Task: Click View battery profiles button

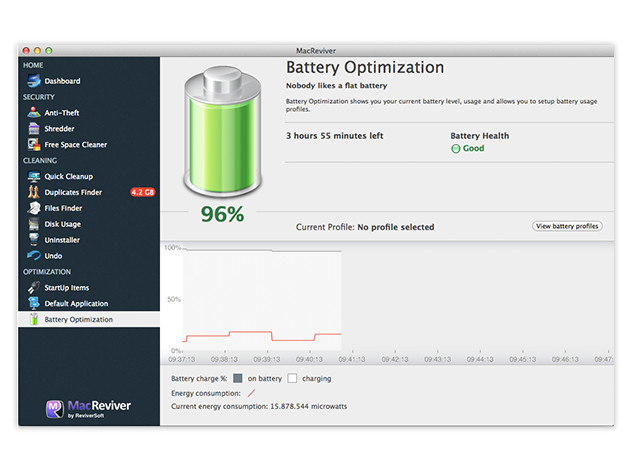Action: point(567,226)
